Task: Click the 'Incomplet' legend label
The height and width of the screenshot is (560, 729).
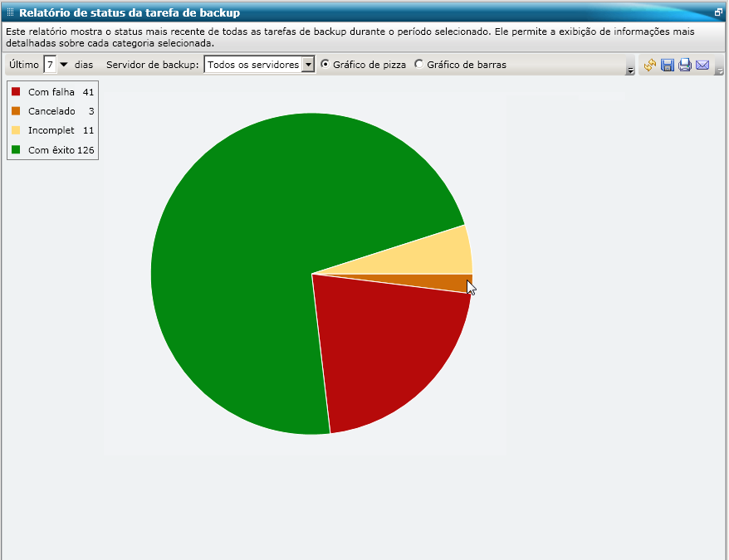Action: click(51, 130)
